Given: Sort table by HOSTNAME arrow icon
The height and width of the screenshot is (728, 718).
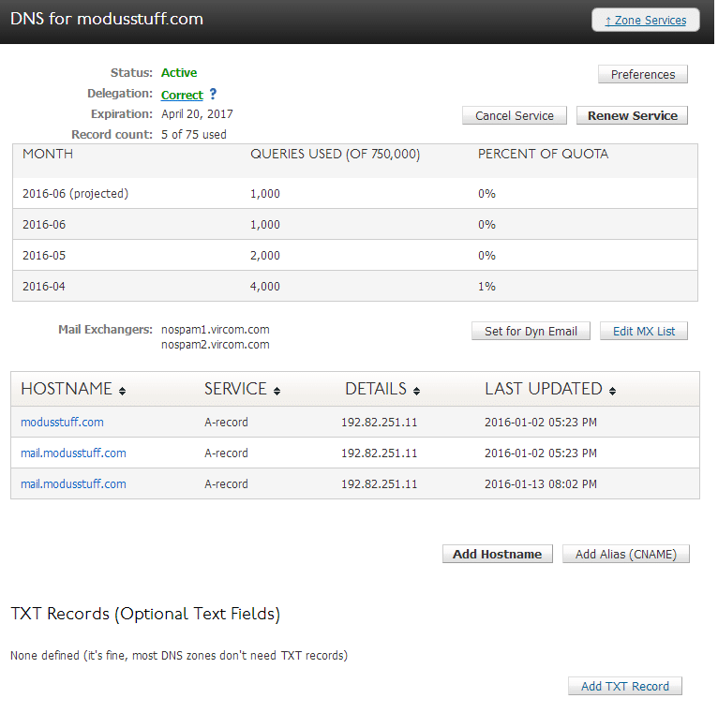Looking at the screenshot, I should pyautogui.click(x=122, y=391).
